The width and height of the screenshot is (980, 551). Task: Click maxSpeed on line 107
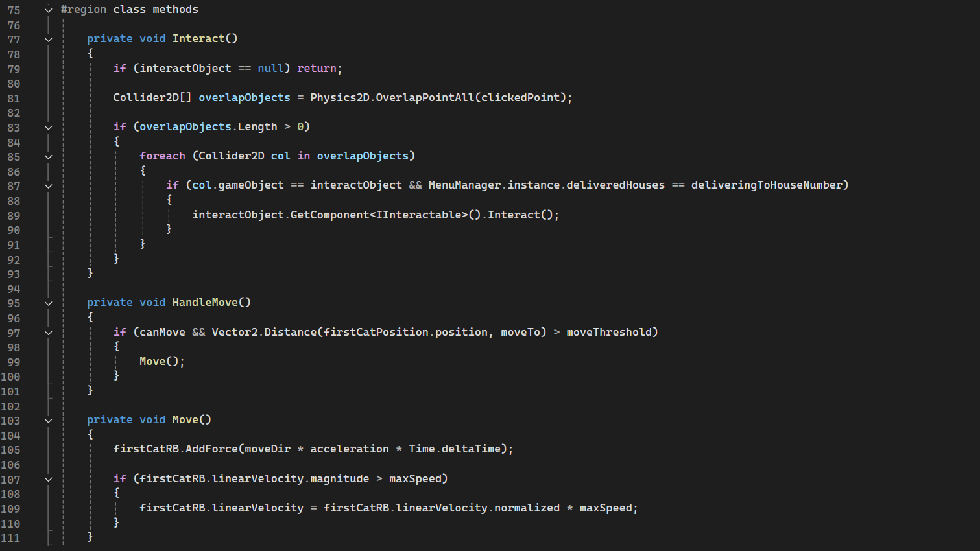point(415,479)
